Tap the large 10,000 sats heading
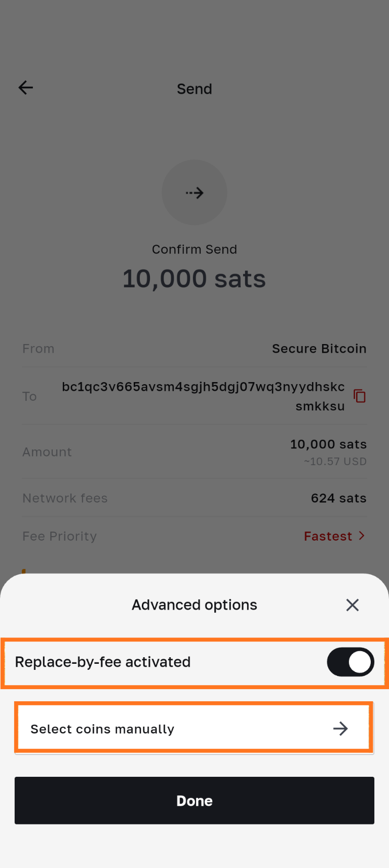The image size is (389, 868). (x=194, y=279)
